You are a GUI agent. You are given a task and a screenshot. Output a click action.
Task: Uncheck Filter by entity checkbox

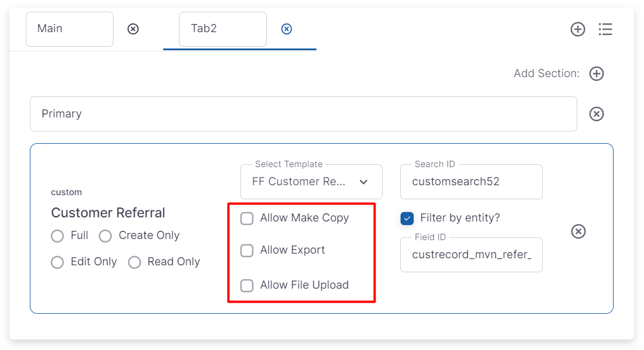pyautogui.click(x=407, y=219)
